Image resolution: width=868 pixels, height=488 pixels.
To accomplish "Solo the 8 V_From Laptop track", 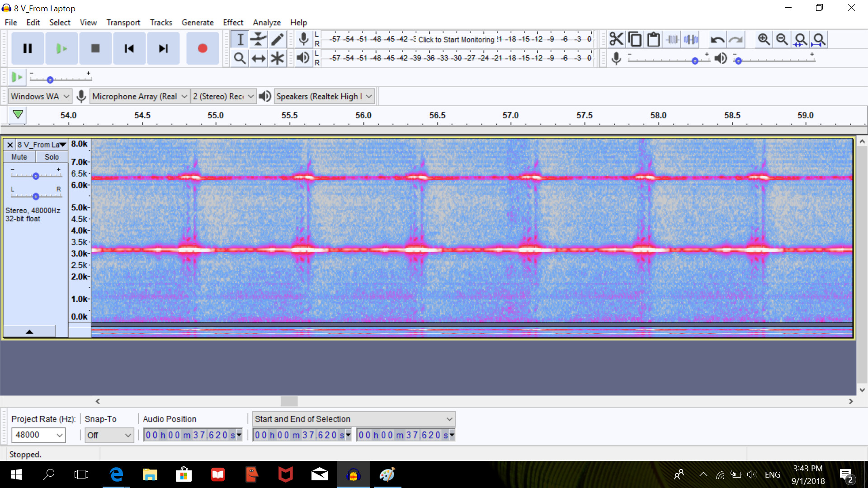I will (52, 157).
